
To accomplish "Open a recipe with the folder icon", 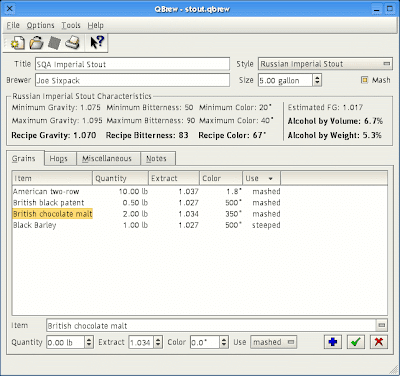I will pyautogui.click(x=36, y=43).
